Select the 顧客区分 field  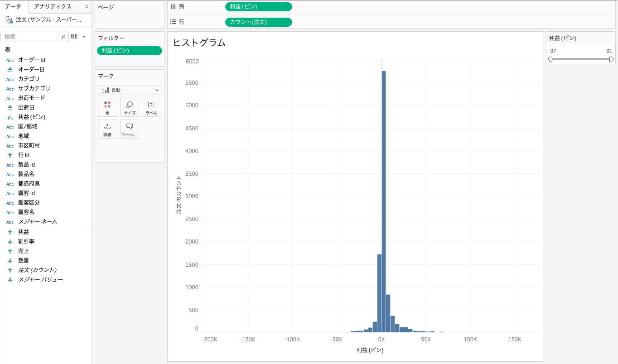point(29,202)
